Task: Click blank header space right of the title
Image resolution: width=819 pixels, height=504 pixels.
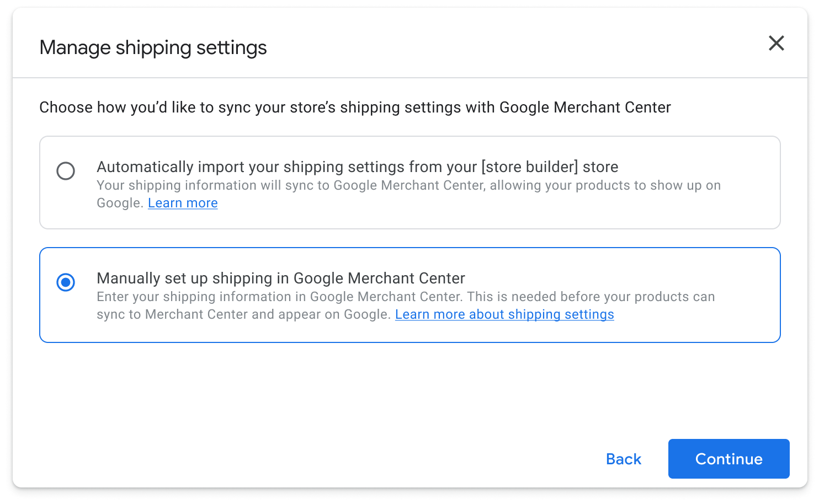Action: pos(497,47)
